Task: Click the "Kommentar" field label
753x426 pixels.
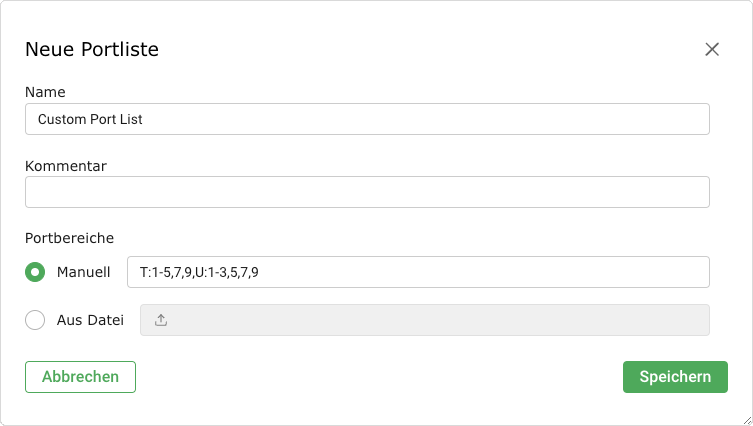Action: coord(66,165)
